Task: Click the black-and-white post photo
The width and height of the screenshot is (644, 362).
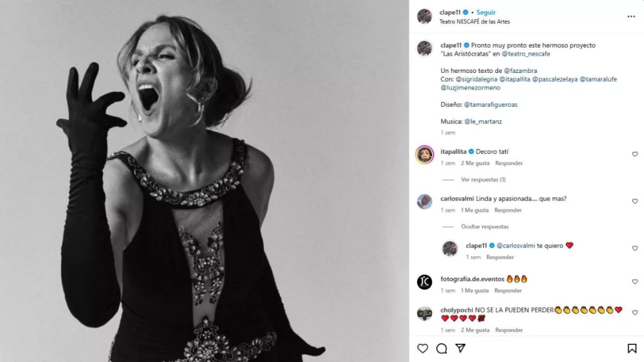Action: [x=204, y=181]
